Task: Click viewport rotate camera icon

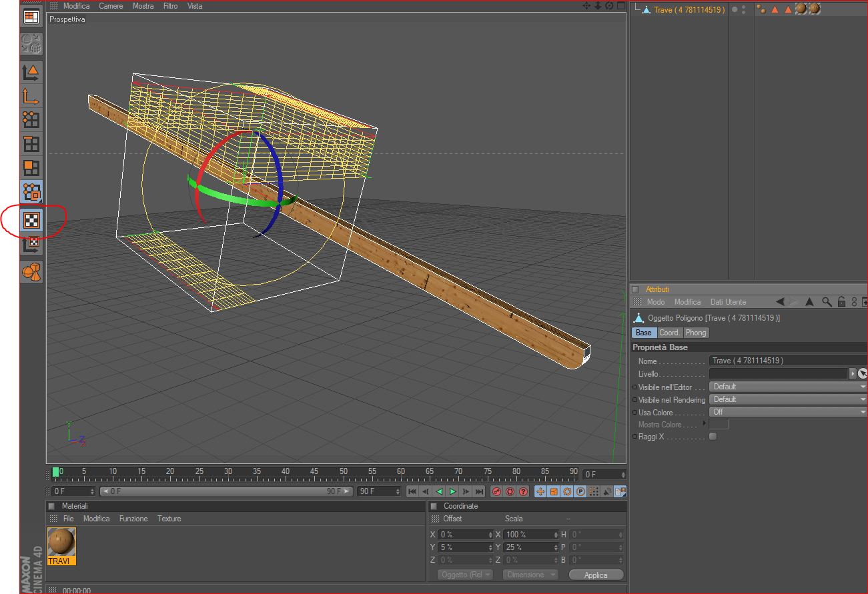Action: [609, 5]
